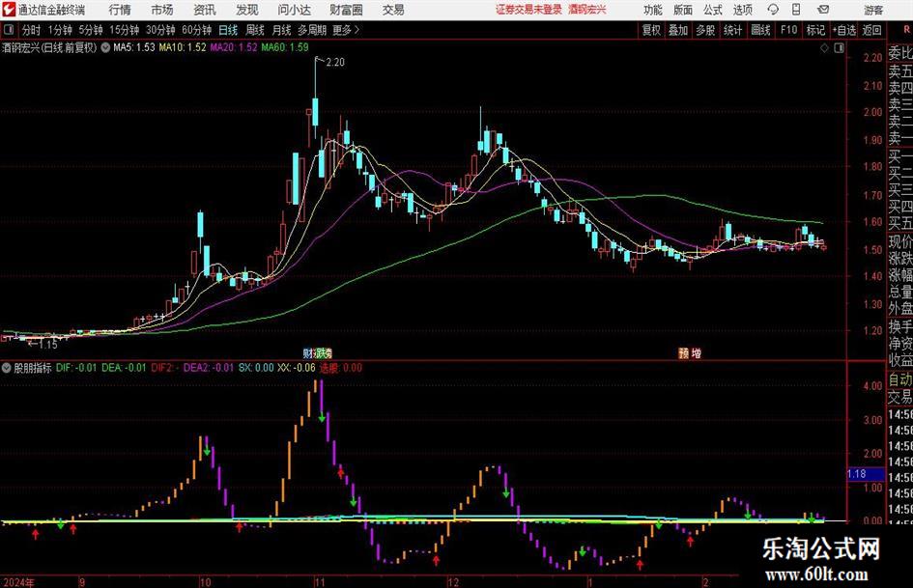Click the 标记 mark toolbar button
Viewport: 913px width, 588px height.
(815, 30)
